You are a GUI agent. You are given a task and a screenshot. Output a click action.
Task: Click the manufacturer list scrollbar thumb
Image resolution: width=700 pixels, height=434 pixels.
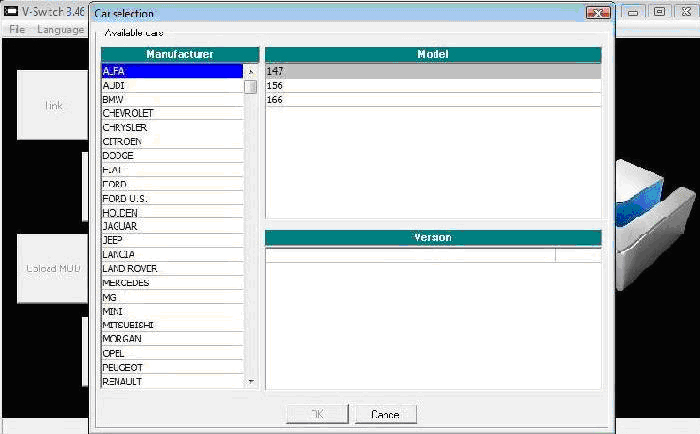(x=251, y=87)
